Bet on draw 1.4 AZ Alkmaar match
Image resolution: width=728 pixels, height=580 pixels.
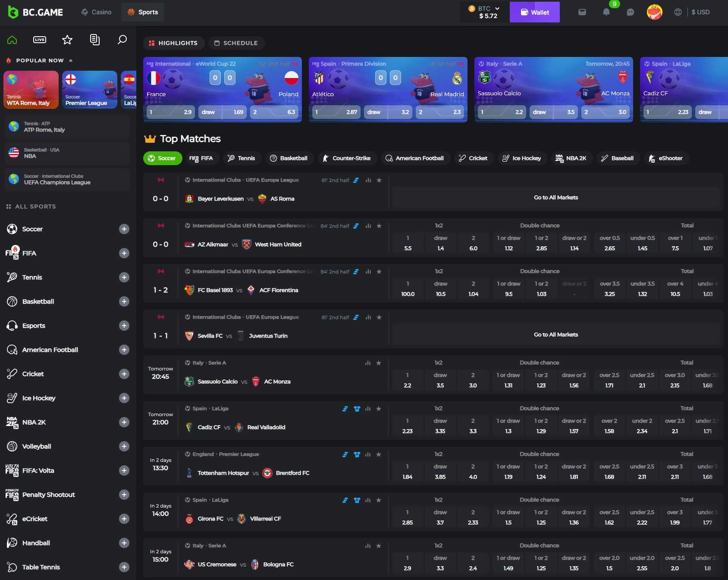[441, 243]
